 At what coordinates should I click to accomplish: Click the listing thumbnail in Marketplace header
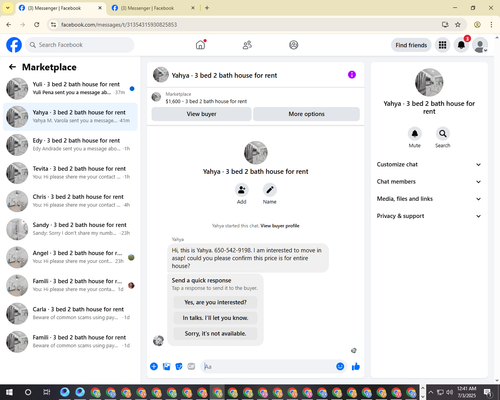click(156, 97)
